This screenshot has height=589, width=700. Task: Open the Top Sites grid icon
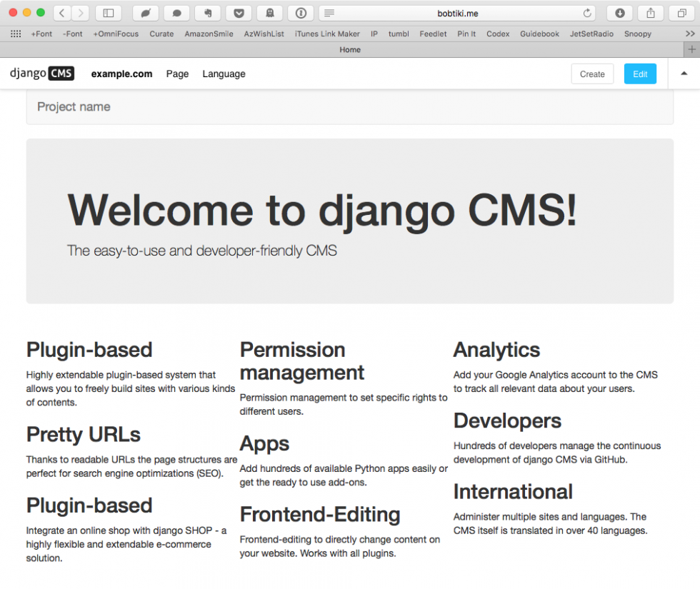tap(16, 34)
